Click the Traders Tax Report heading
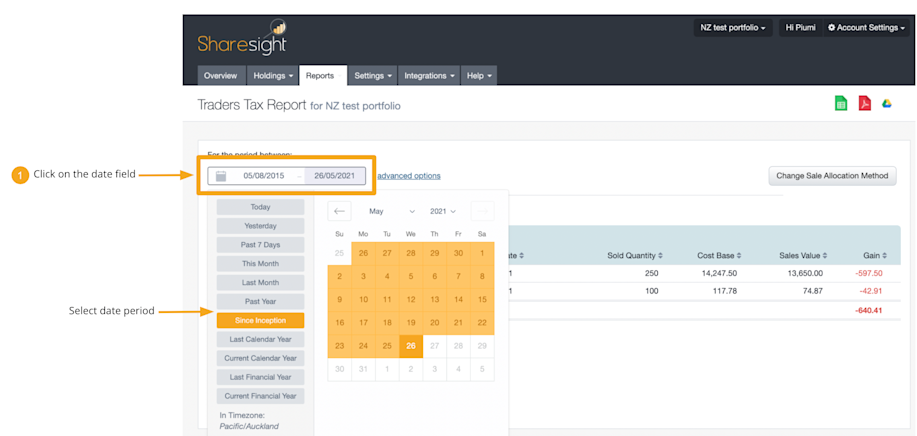917x436 pixels. pyautogui.click(x=252, y=105)
